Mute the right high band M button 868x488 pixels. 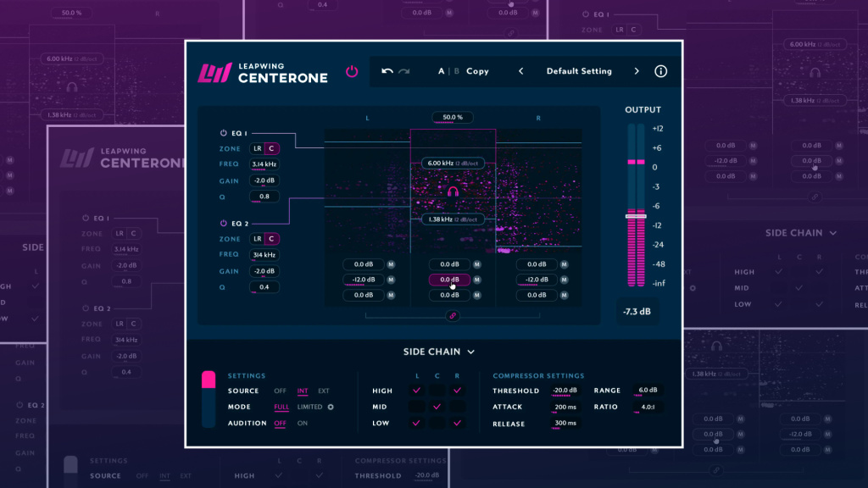point(564,264)
